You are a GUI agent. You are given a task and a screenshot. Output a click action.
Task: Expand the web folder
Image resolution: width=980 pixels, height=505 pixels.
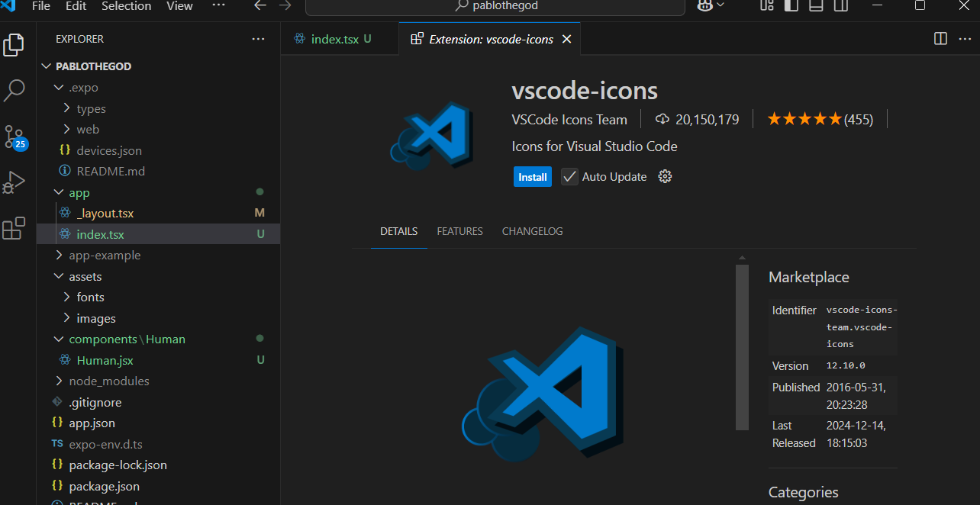click(x=67, y=130)
